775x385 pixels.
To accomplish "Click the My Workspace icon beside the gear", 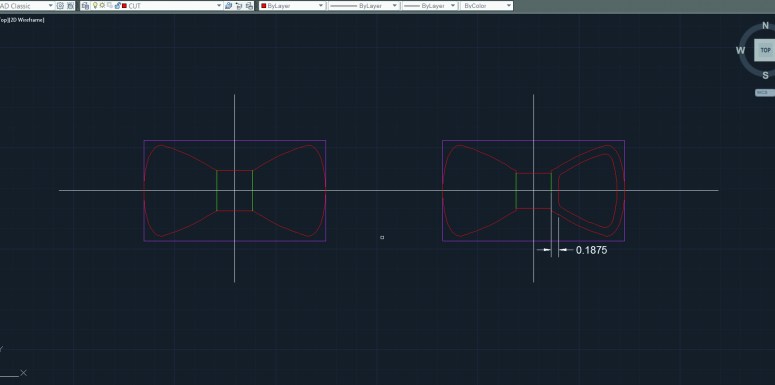I will 70,5.
